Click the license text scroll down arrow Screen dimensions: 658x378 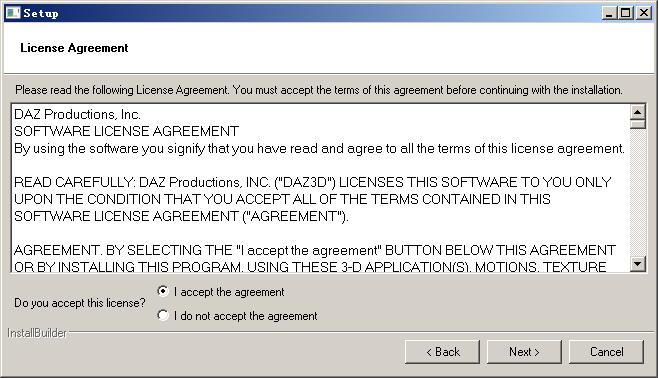[637, 264]
